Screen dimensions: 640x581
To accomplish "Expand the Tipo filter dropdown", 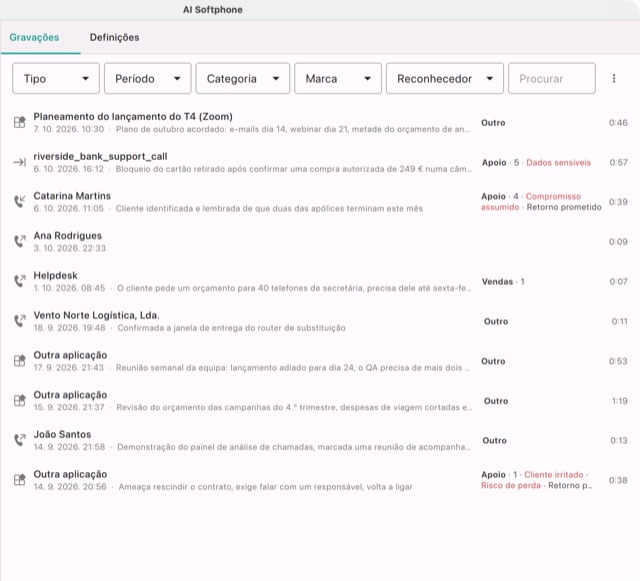I will click(56, 78).
